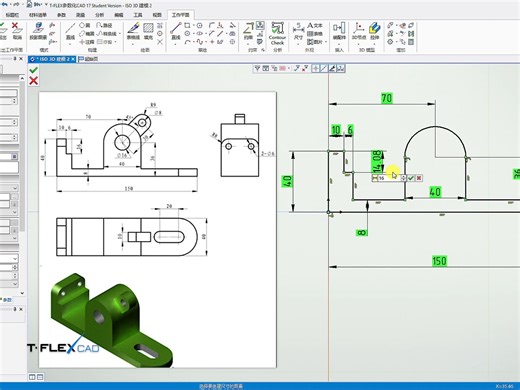Click the 图片 picture tool

pyautogui.click(x=315, y=42)
